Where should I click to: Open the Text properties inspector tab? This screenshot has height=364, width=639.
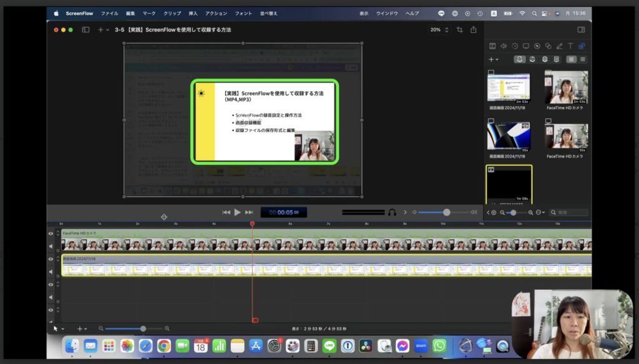[570, 46]
